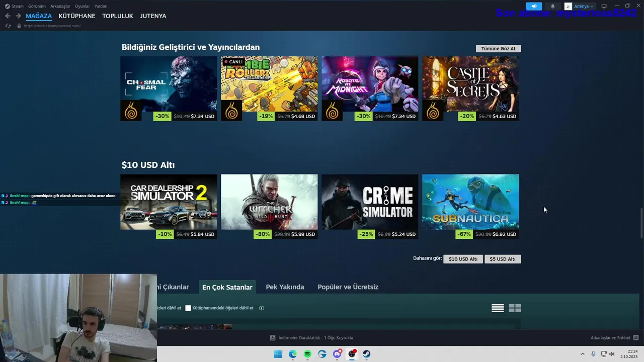Check 'Kütüphanemdeki öğeleri dâhil et' checkbox
Image resolution: width=644 pixels, height=362 pixels.
(x=188, y=308)
